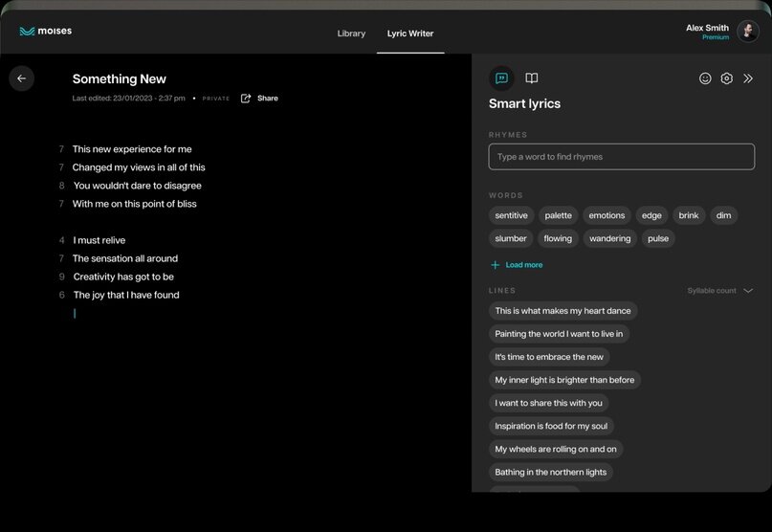Select the word chip 'wandering'
The width and height of the screenshot is (772, 532).
(x=609, y=238)
